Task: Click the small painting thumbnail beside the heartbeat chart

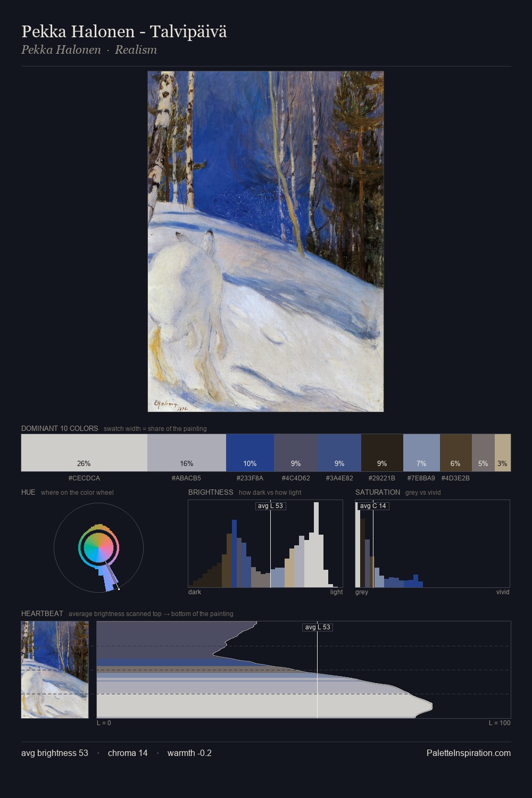Action: coord(55,670)
